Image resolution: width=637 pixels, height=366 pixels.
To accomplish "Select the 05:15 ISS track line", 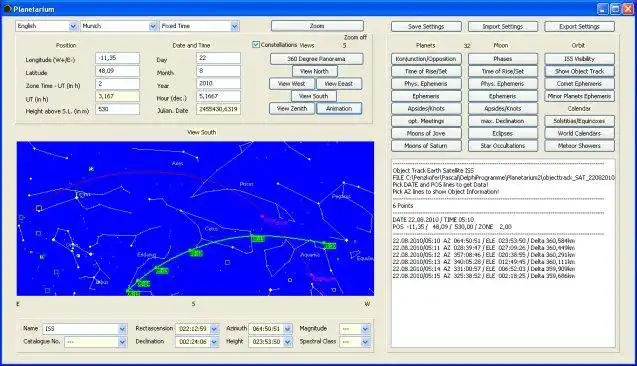I will [484, 276].
